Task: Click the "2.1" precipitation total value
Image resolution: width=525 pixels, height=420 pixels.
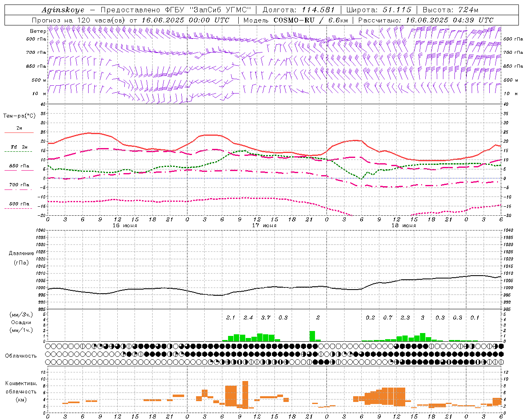Action: [231, 318]
